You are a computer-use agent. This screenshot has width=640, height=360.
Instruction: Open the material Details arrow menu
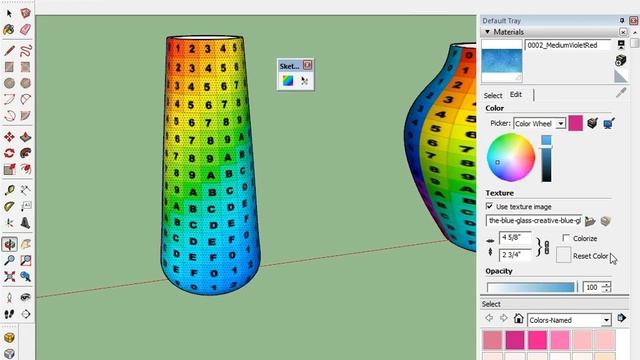tap(621, 318)
